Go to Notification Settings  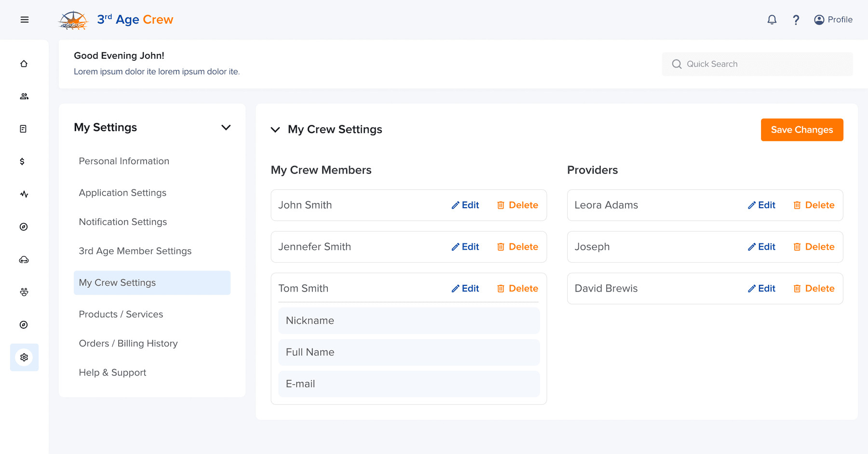[123, 222]
